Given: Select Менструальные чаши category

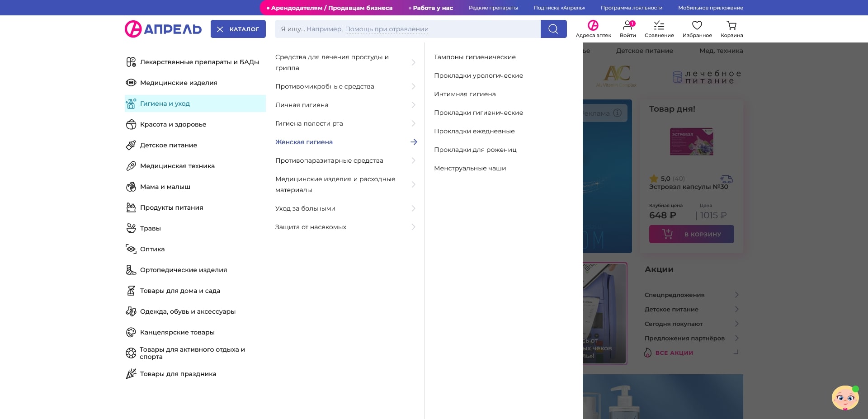Looking at the screenshot, I should coord(470,168).
